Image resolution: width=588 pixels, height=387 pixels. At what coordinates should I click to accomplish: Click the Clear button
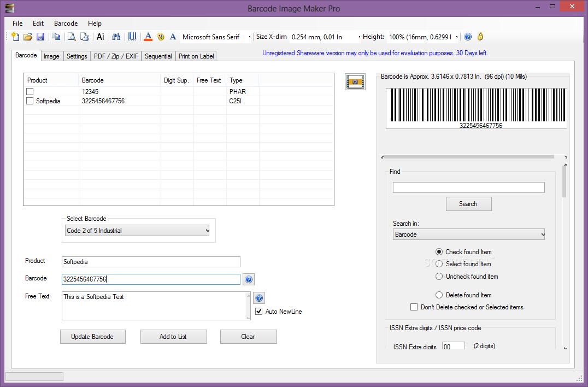pyautogui.click(x=248, y=337)
